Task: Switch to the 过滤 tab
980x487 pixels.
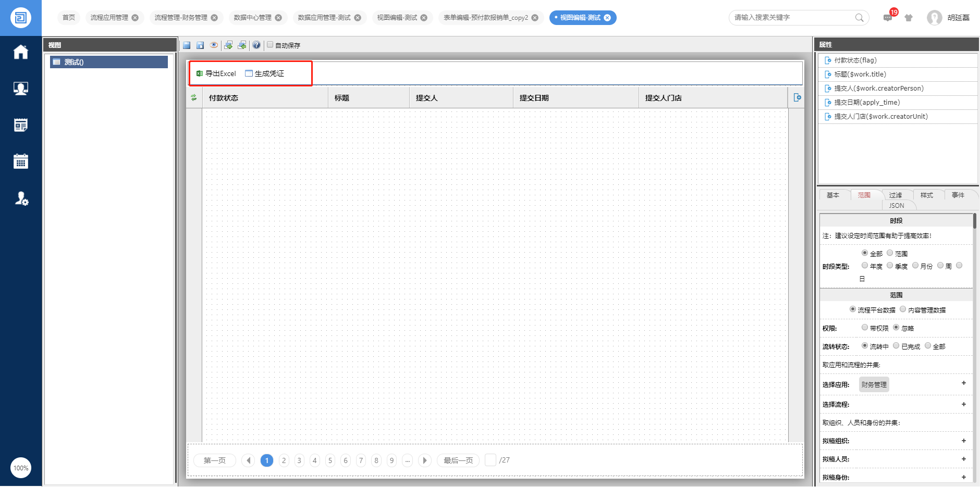Action: tap(896, 195)
